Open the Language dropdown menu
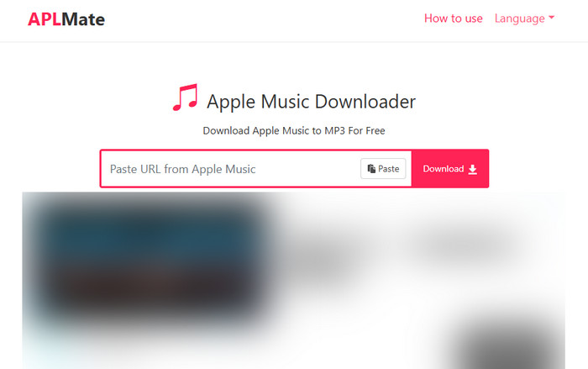The image size is (588, 369). tap(524, 18)
